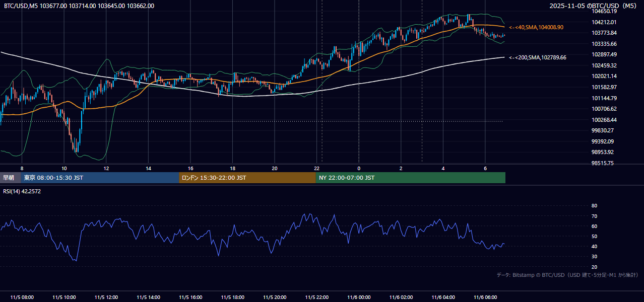Click RSI scale level 40

(x=594, y=246)
